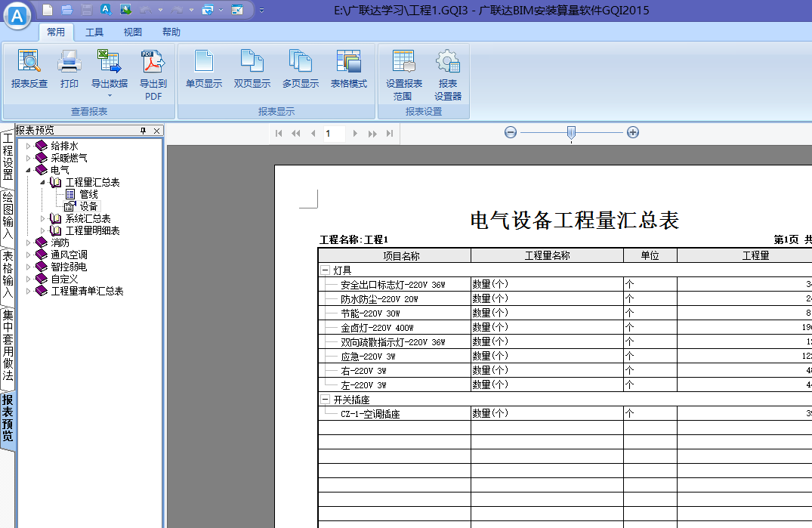Go to previous page arrow
This screenshot has width=812, height=528.
click(313, 134)
